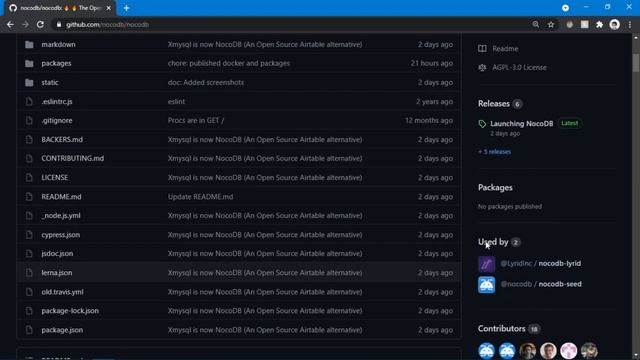640x360 pixels.
Task: Go back with browser back arrow
Action: (x=10, y=24)
